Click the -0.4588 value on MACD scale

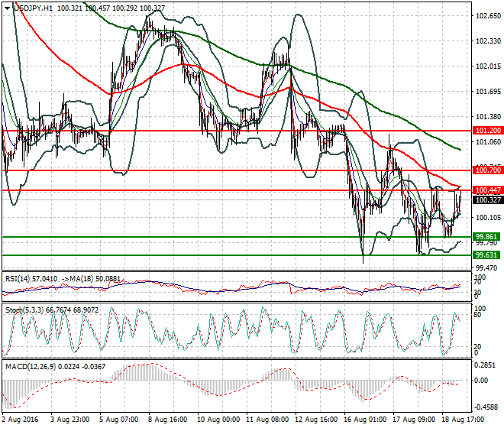point(486,407)
